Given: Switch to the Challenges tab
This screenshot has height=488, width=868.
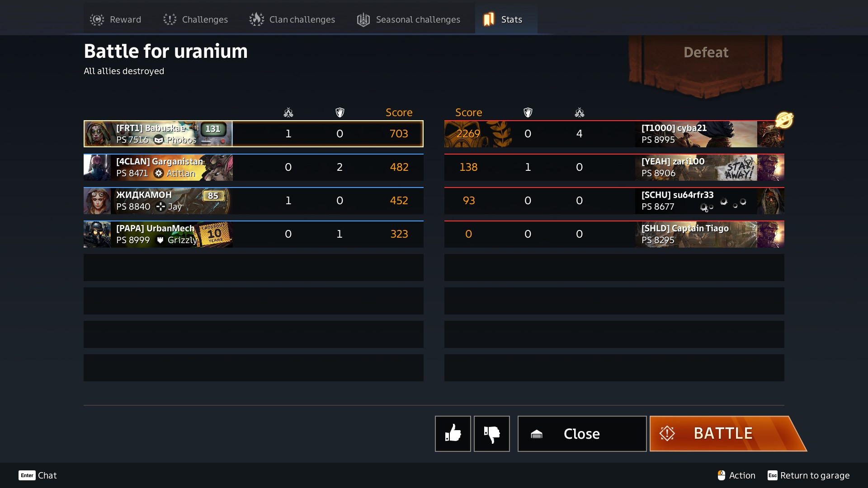Looking at the screenshot, I should pos(195,19).
